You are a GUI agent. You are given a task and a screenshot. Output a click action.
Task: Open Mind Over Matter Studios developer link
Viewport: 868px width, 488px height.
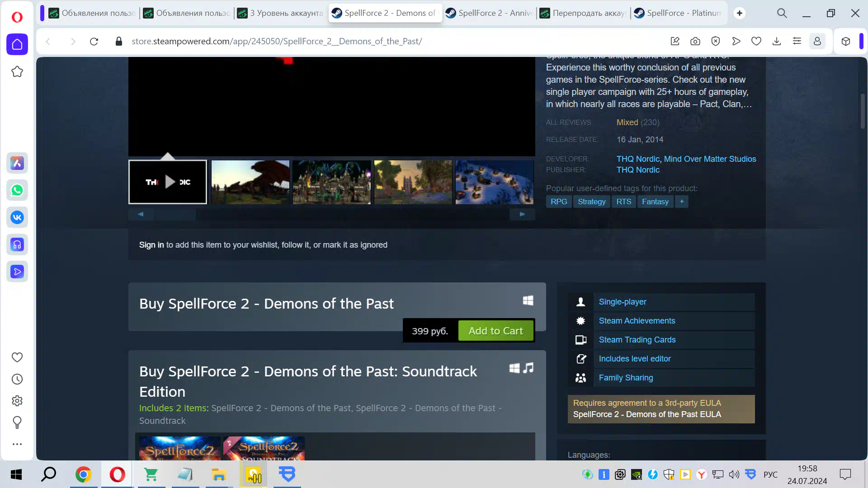click(x=710, y=159)
